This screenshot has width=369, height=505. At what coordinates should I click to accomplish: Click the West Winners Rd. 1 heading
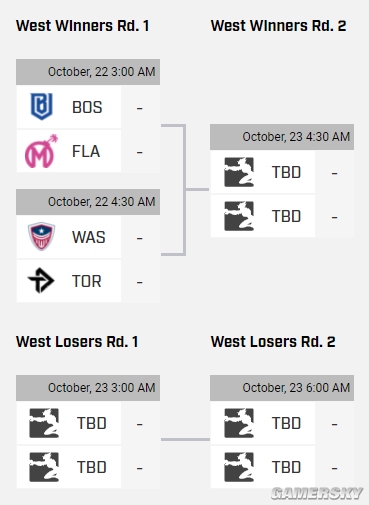(83, 26)
